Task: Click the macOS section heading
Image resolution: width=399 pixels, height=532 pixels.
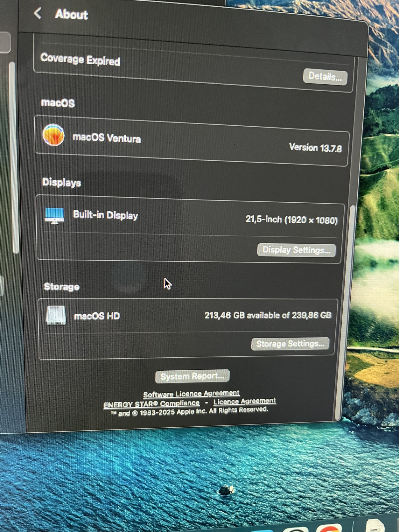Action: pyautogui.click(x=58, y=103)
